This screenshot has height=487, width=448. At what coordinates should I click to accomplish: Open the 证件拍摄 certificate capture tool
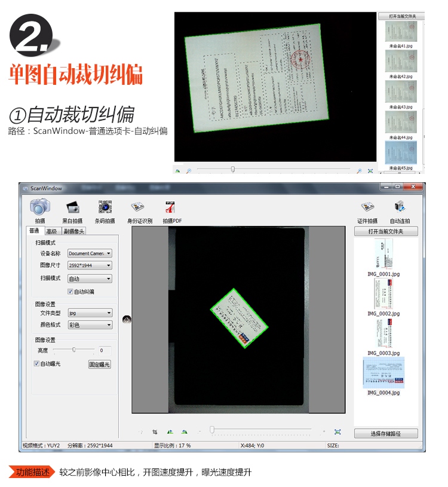point(367,207)
